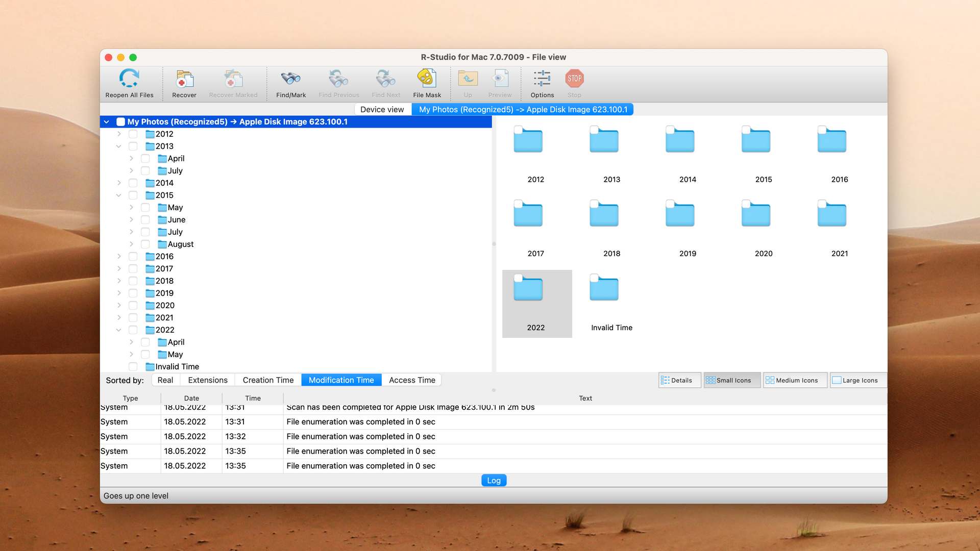Select the 2022 folder icon in the right pane
Viewport: 980px width, 551px height.
tap(528, 288)
